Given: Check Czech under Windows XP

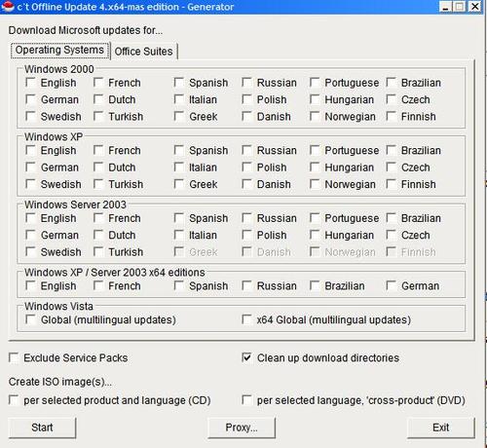Looking at the screenshot, I should (x=392, y=168).
